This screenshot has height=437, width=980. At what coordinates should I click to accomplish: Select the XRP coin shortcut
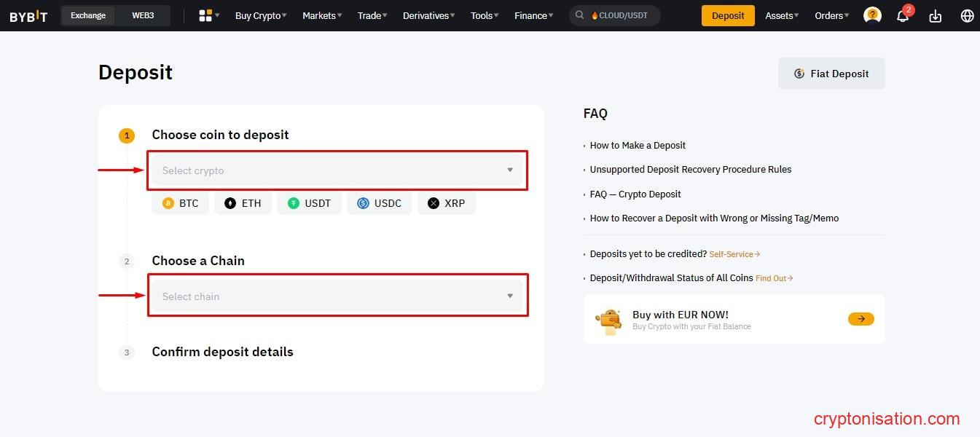coord(446,203)
